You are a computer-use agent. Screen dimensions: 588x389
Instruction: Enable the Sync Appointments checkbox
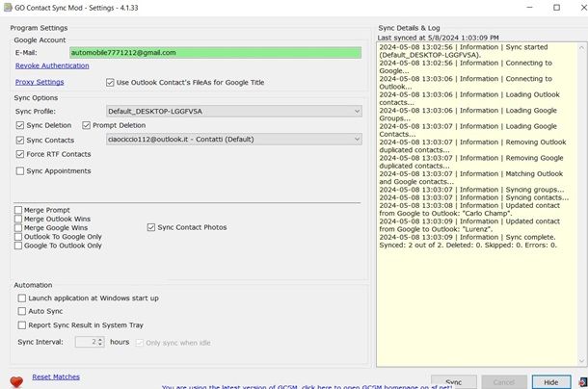21,171
